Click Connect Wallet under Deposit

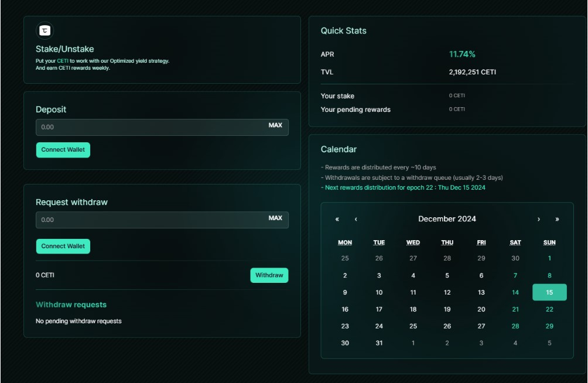pyautogui.click(x=63, y=150)
